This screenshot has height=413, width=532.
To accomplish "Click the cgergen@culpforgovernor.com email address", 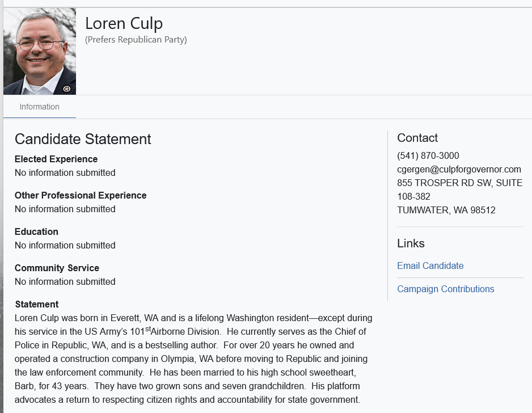I will pyautogui.click(x=459, y=169).
